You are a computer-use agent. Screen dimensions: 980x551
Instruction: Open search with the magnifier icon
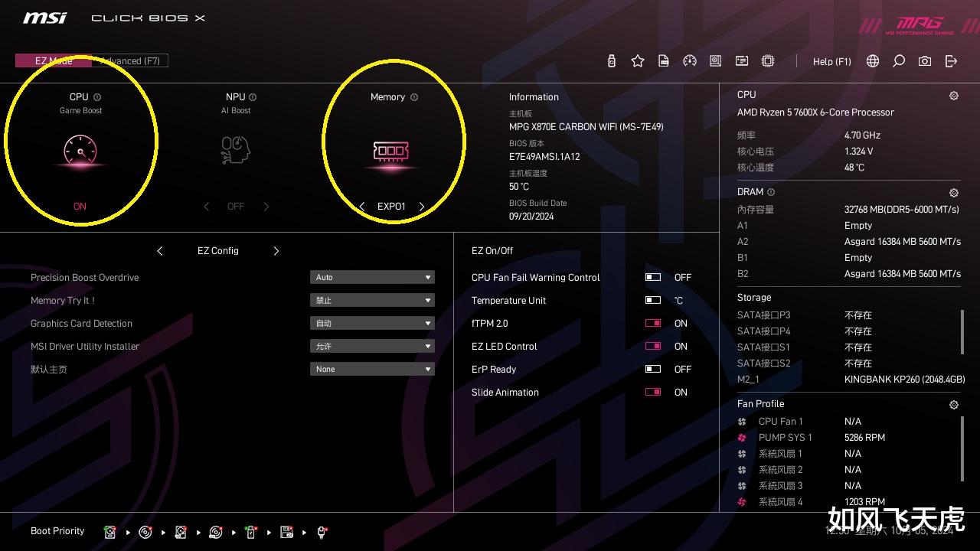coord(899,61)
